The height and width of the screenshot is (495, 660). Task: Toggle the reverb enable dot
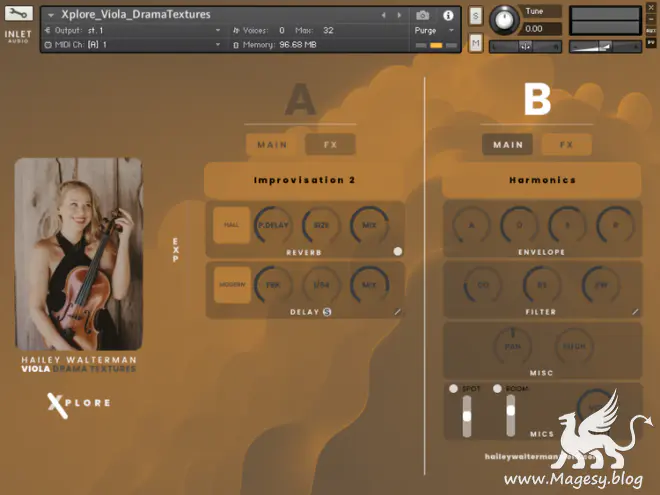point(397,251)
